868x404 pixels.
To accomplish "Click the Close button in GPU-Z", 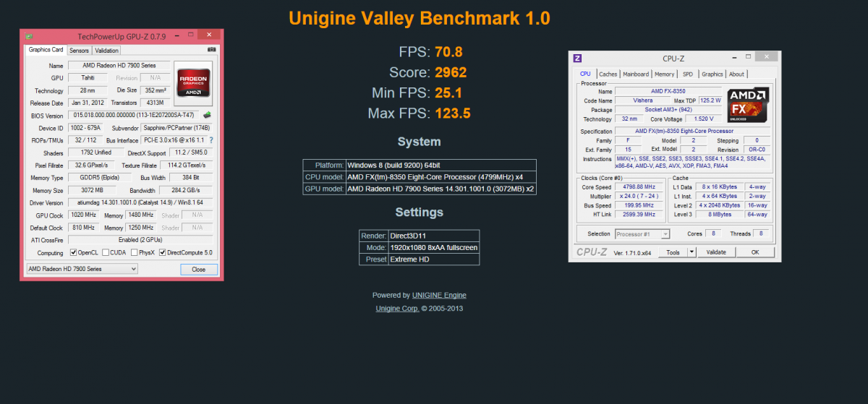I will pyautogui.click(x=198, y=269).
